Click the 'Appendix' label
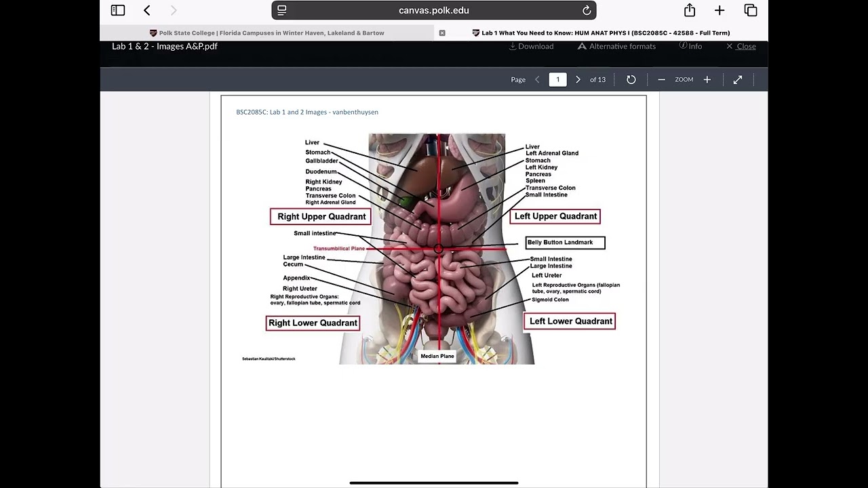868x488 pixels. click(296, 278)
